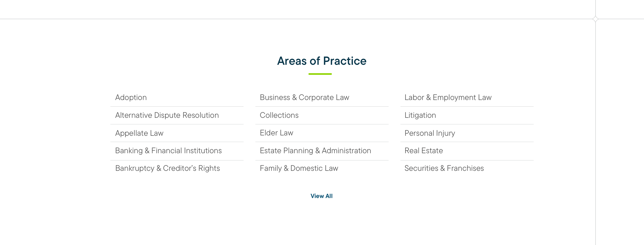Click Family & Domestic Law

[x=299, y=168]
